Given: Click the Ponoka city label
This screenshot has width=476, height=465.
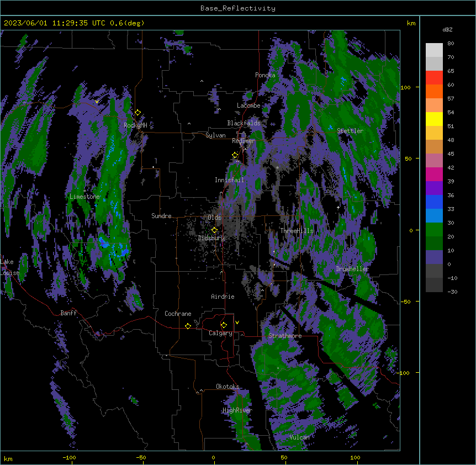Looking at the screenshot, I should [265, 75].
